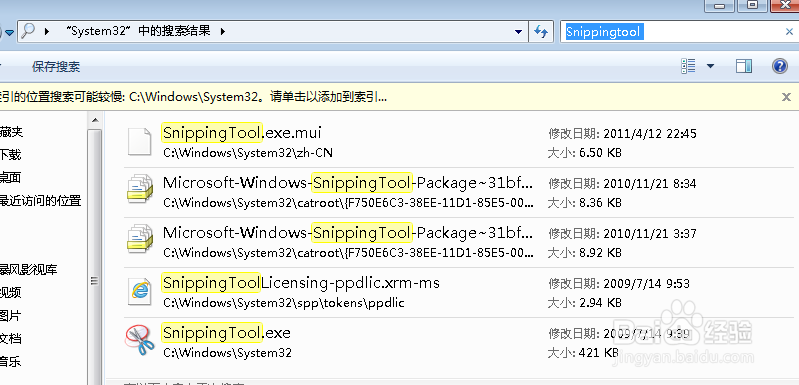Image resolution: width=799 pixels, height=385 pixels.
Task: Open 文档 library in sidebar
Action: point(11,339)
